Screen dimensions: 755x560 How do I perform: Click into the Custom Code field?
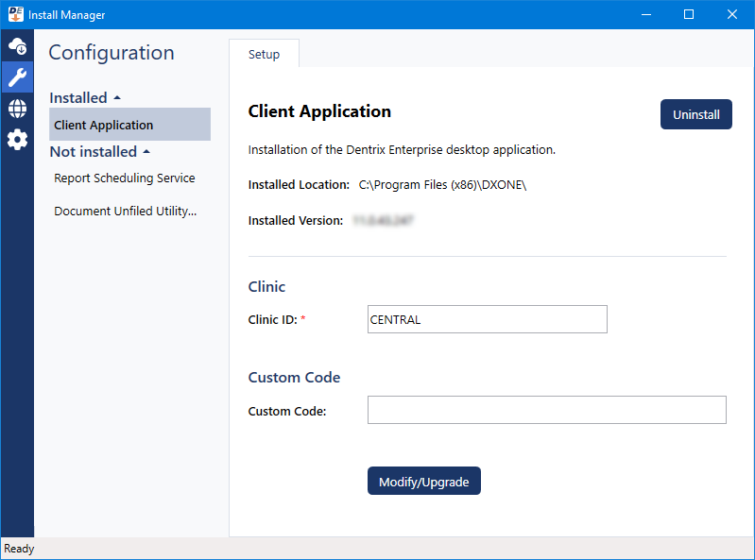pos(546,410)
